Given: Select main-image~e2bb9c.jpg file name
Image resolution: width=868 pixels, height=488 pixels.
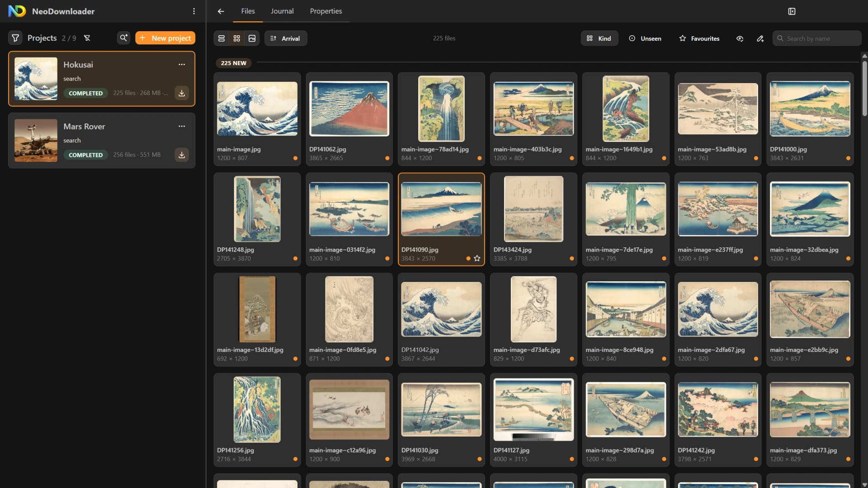Looking at the screenshot, I should tap(804, 350).
